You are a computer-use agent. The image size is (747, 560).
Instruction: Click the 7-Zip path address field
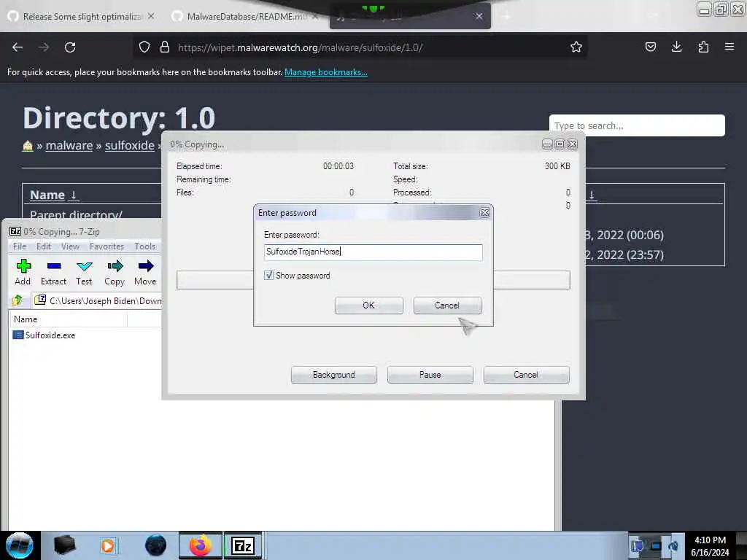coord(98,300)
